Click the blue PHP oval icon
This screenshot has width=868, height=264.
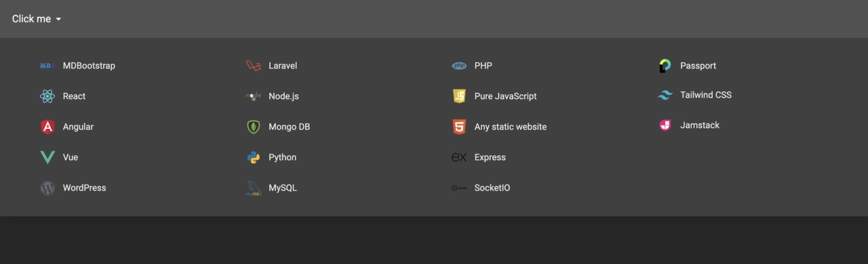coord(459,66)
